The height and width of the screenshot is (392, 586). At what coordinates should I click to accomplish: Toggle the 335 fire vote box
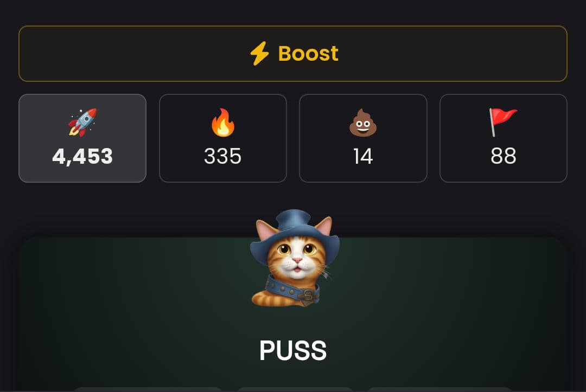[223, 138]
